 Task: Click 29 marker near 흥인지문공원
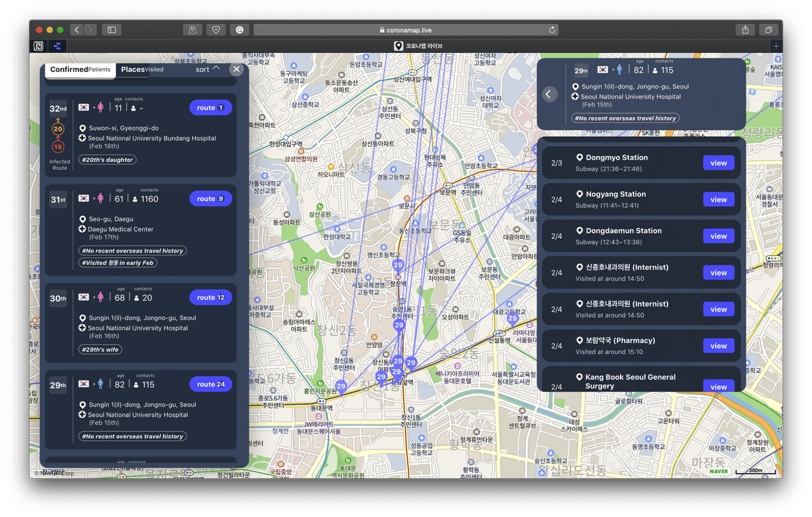coord(341,387)
